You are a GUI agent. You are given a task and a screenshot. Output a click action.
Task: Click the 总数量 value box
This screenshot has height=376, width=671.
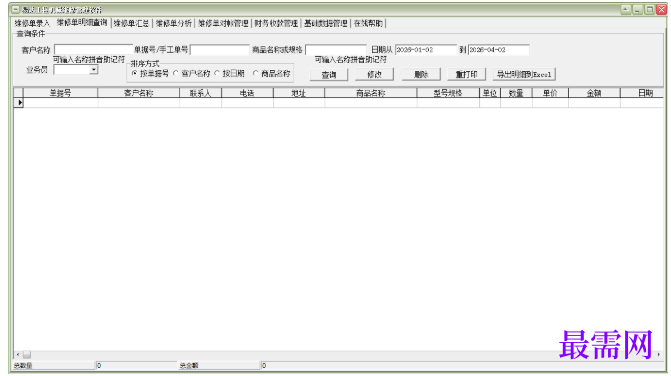click(136, 365)
